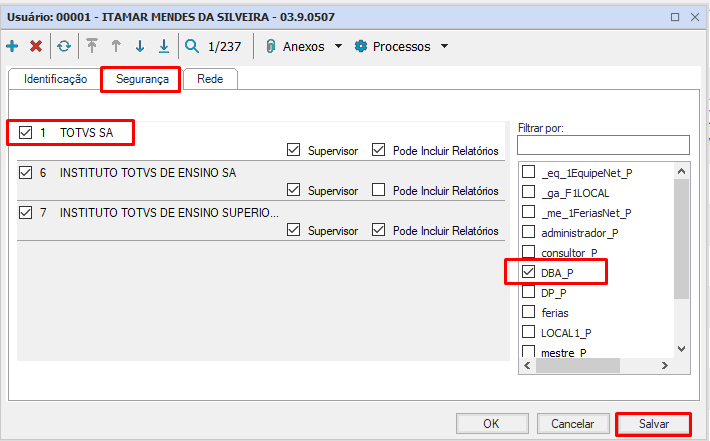The height and width of the screenshot is (441, 710).
Task: Click profile list scroll left arrow
Action: coord(527,365)
